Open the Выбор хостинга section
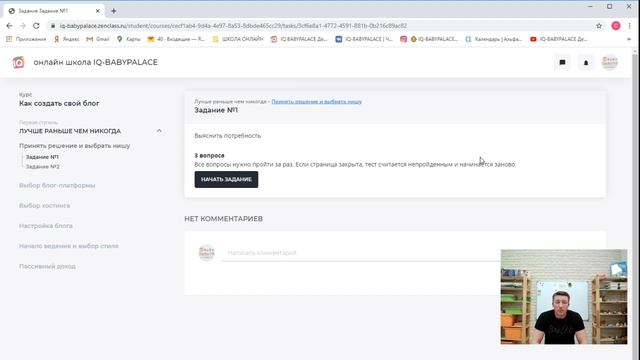 click(44, 206)
